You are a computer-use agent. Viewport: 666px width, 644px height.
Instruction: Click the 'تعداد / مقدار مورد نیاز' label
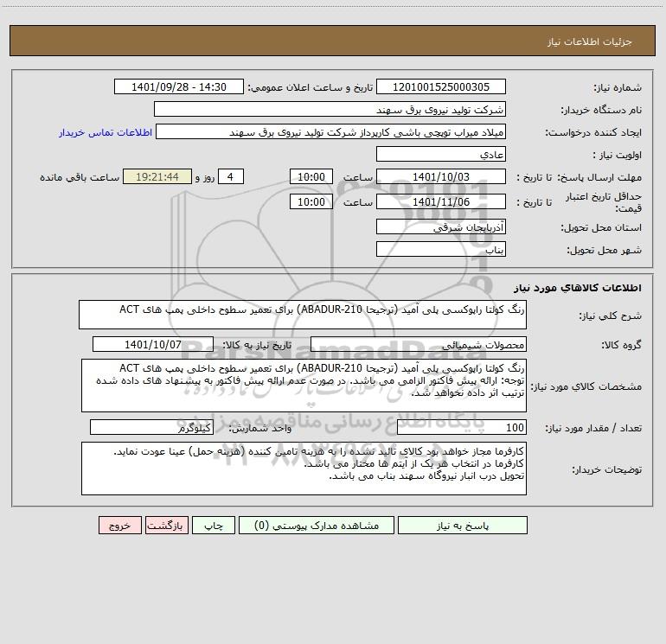point(593,429)
